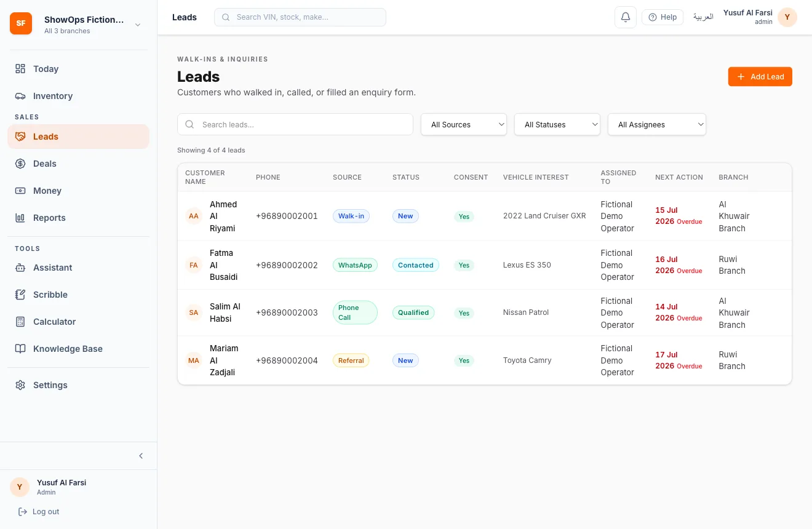Click phone number +96890002002
The width and height of the screenshot is (812, 529).
(x=287, y=265)
